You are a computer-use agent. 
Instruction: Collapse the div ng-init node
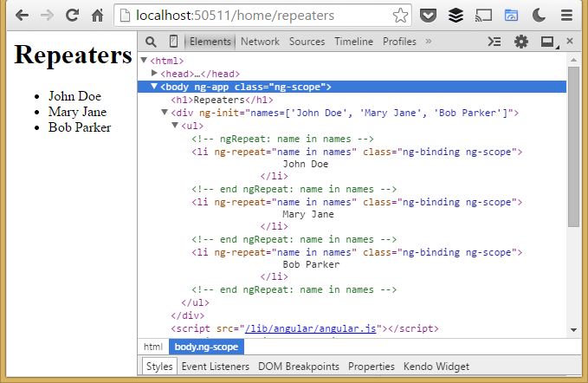point(165,112)
